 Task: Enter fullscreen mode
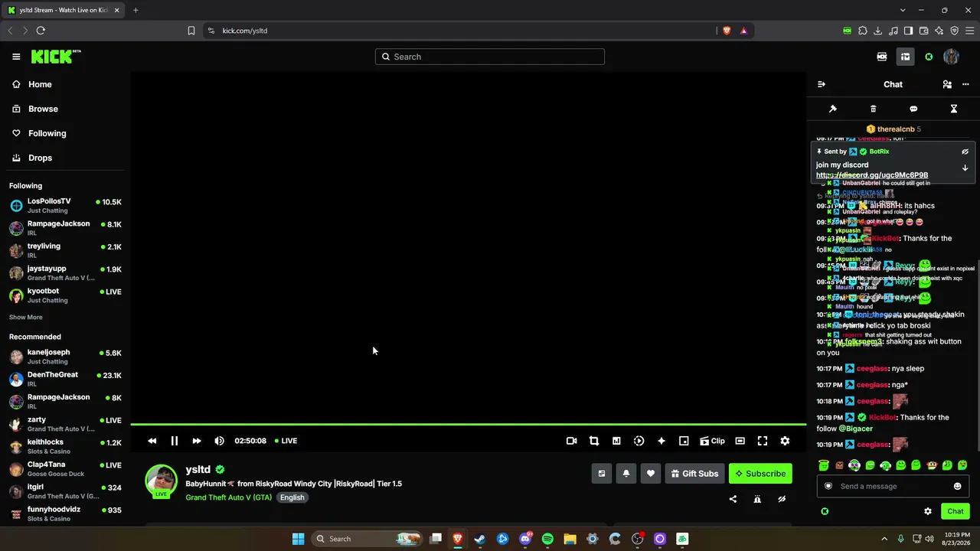point(763,441)
